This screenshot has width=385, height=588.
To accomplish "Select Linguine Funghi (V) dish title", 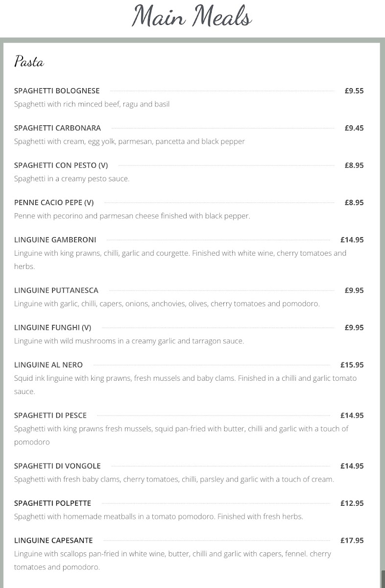I will pos(52,327).
